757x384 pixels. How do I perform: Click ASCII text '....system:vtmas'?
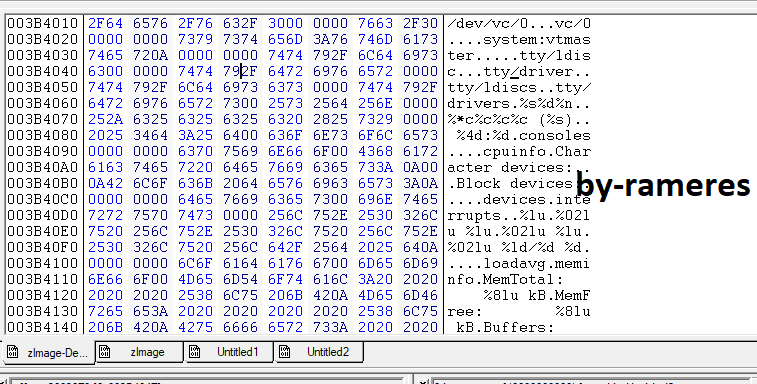pos(519,39)
